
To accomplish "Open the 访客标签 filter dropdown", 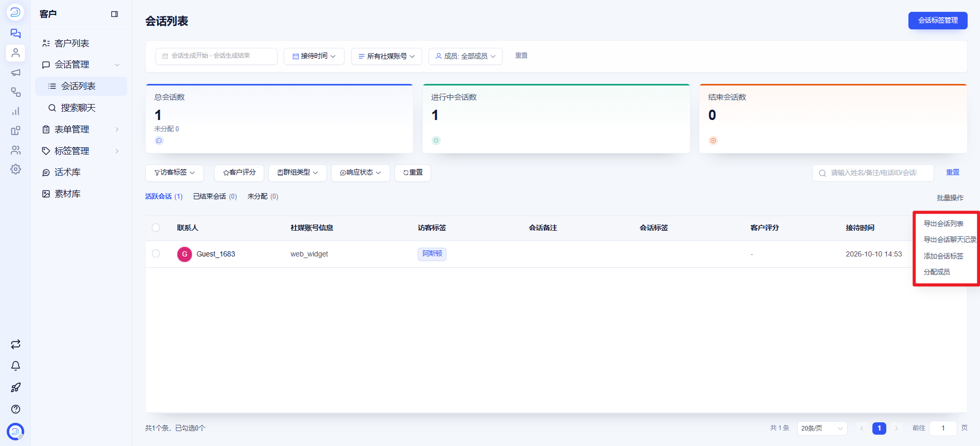I will [x=175, y=173].
